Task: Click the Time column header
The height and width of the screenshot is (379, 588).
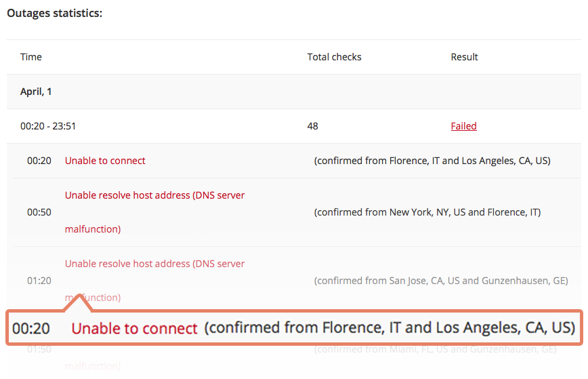Action: coord(31,57)
